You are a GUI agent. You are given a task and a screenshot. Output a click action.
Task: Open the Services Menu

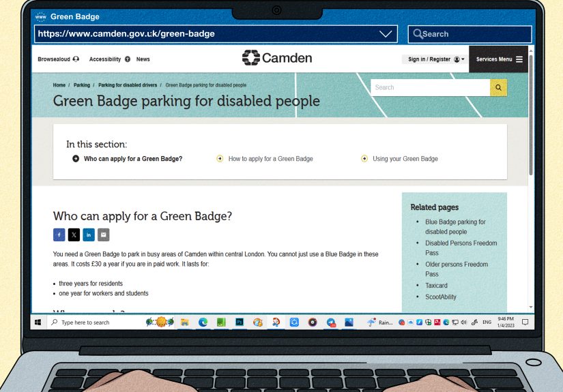(x=498, y=59)
